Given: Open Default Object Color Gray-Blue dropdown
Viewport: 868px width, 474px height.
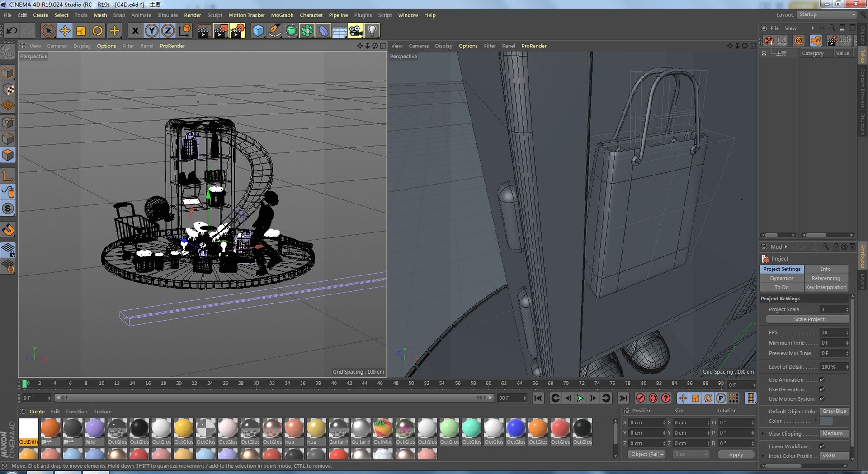Looking at the screenshot, I should [834, 412].
